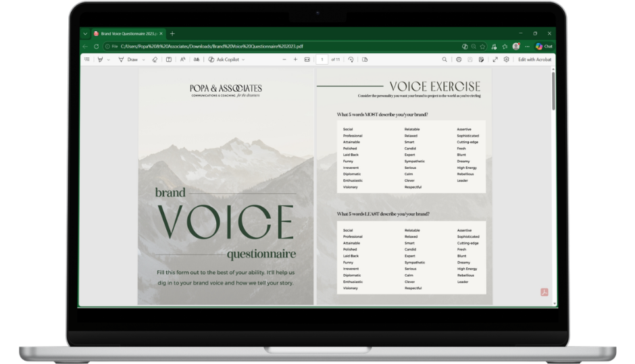Zoom out with the minus icon
The width and height of the screenshot is (635, 364).
click(x=284, y=59)
